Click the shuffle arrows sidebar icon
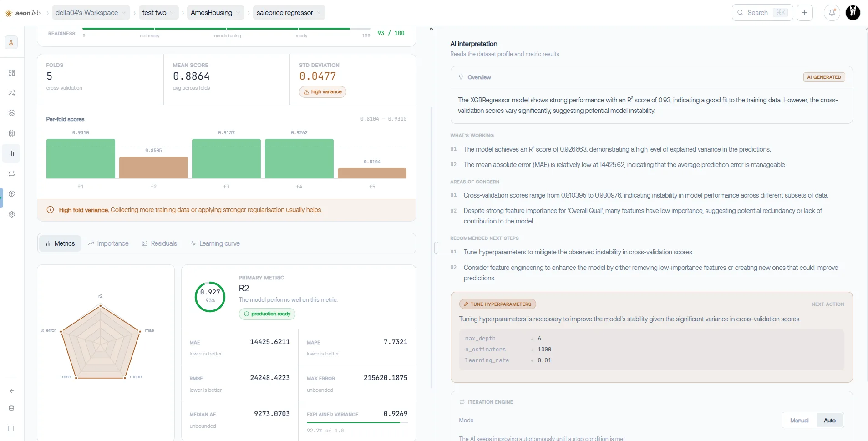 click(x=12, y=93)
